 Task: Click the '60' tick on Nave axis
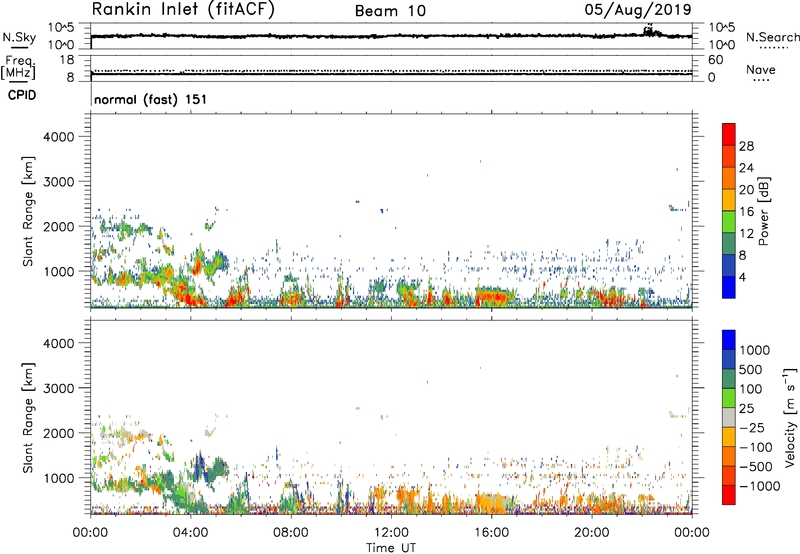716,60
